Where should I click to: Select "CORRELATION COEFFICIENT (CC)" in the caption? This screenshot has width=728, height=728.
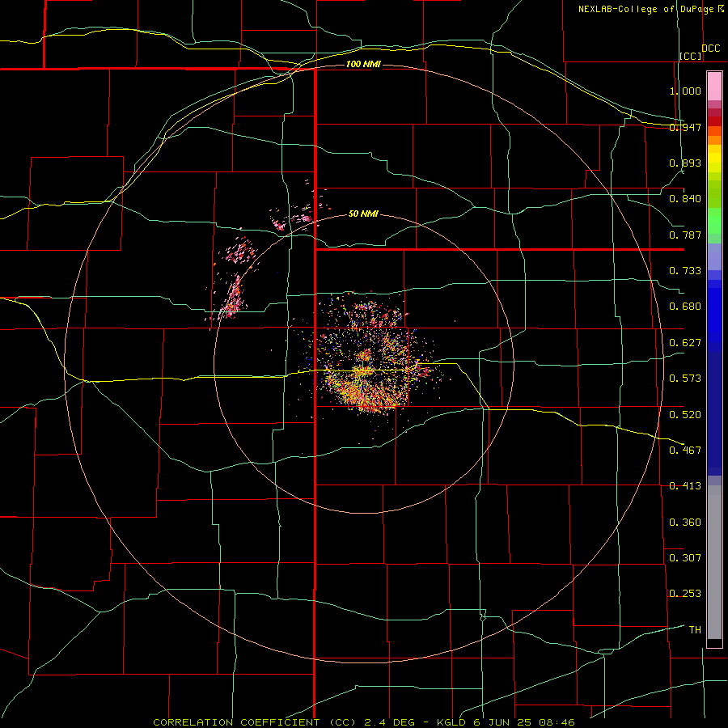point(255,722)
